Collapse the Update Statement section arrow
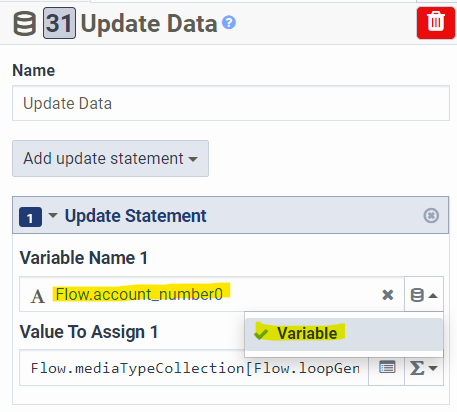The image size is (457, 412). (x=53, y=215)
